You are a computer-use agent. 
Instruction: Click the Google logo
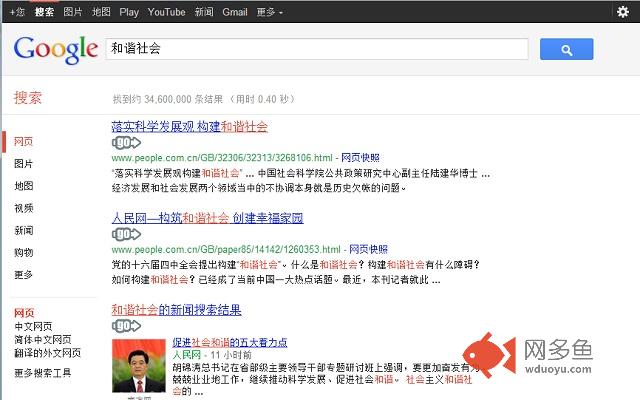coord(56,49)
